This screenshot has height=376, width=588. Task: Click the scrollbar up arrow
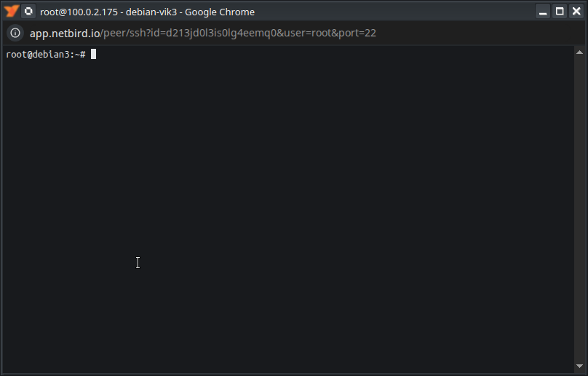[580, 52]
